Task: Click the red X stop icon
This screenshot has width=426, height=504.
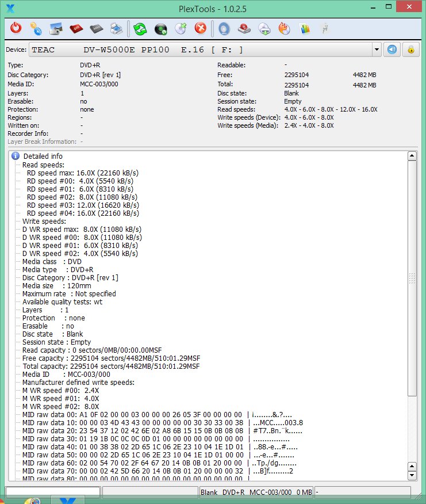Action: point(201,28)
